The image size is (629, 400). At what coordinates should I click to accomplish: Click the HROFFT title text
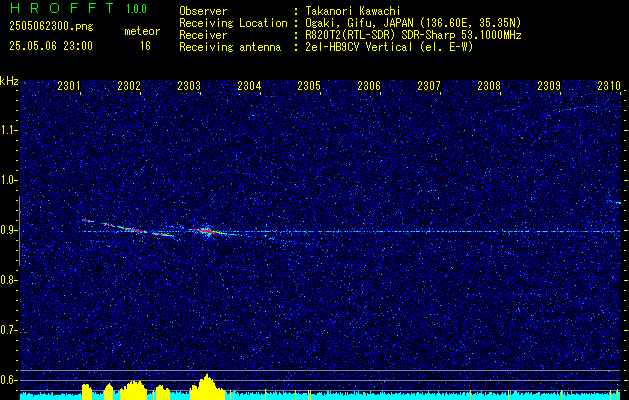[63, 8]
